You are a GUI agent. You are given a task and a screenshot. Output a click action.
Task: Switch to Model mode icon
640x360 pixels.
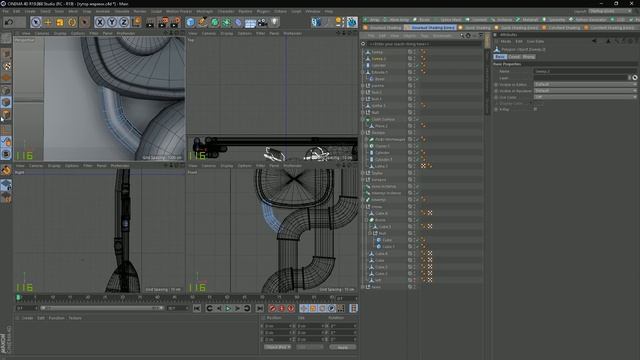(6, 54)
